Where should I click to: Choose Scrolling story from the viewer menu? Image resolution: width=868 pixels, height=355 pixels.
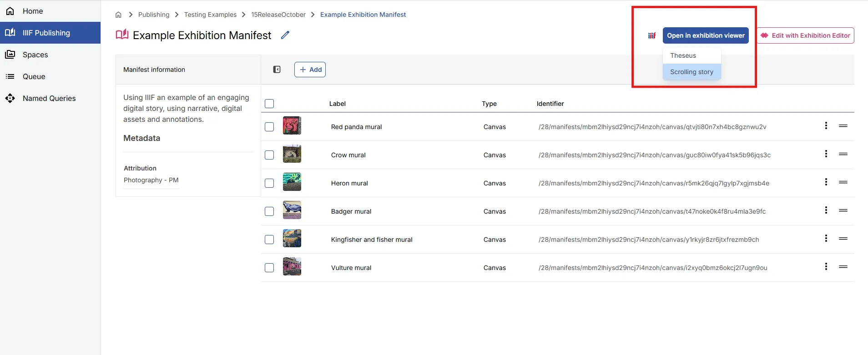coord(692,72)
